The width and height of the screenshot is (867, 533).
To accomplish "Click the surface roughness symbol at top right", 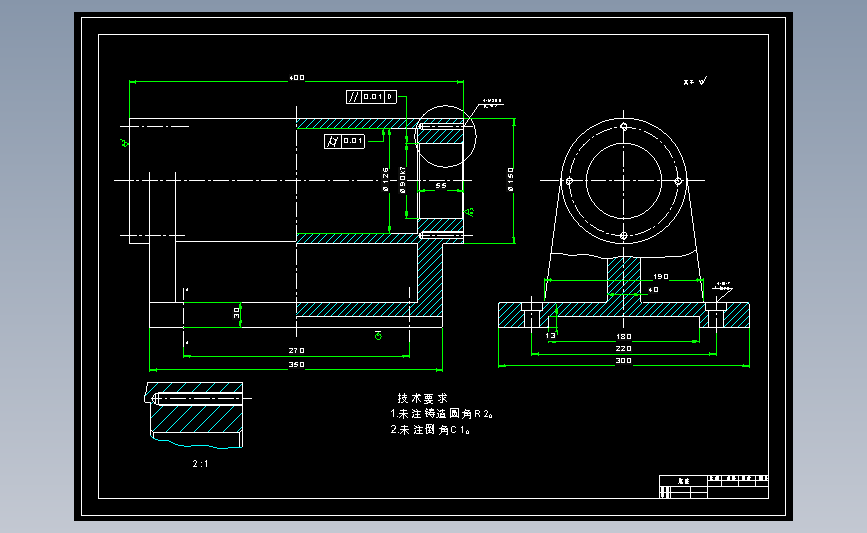I will click(x=695, y=81).
